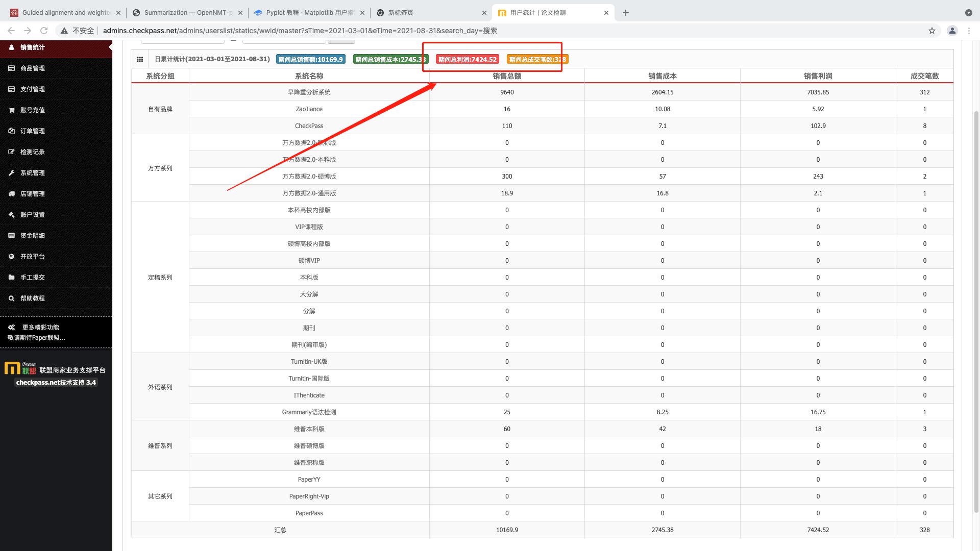Click the 商品管理 sidebar icon
This screenshot has height=551, width=980.
coord(11,68)
